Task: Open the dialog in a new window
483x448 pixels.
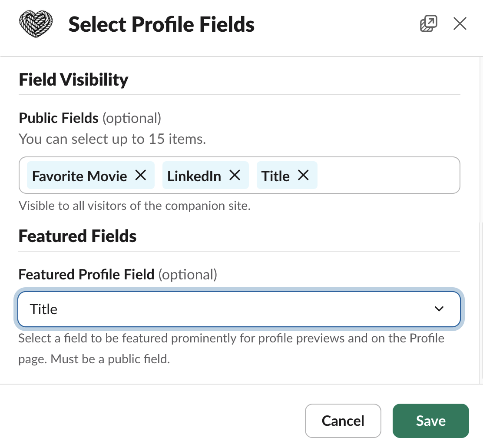Action: pos(428,23)
